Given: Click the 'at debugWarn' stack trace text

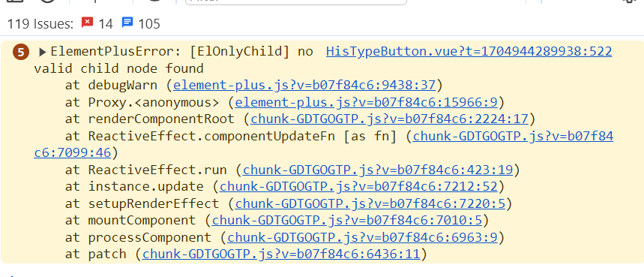Looking at the screenshot, I should click(111, 85).
